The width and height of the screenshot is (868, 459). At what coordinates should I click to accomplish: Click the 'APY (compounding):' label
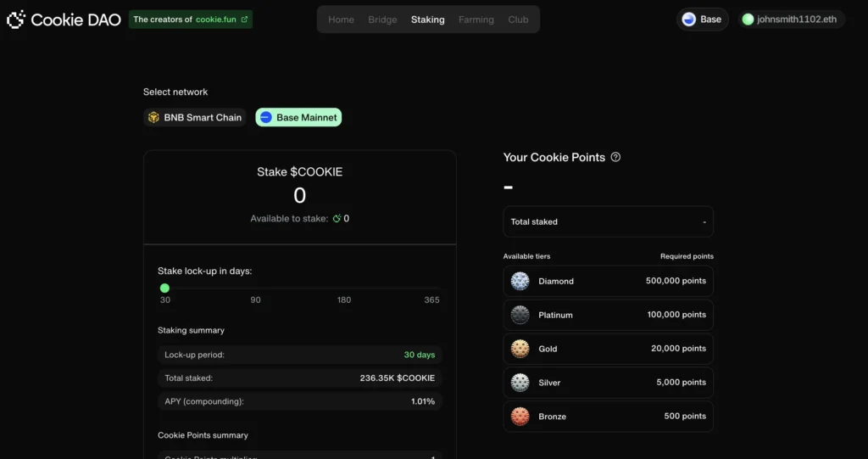pyautogui.click(x=204, y=401)
